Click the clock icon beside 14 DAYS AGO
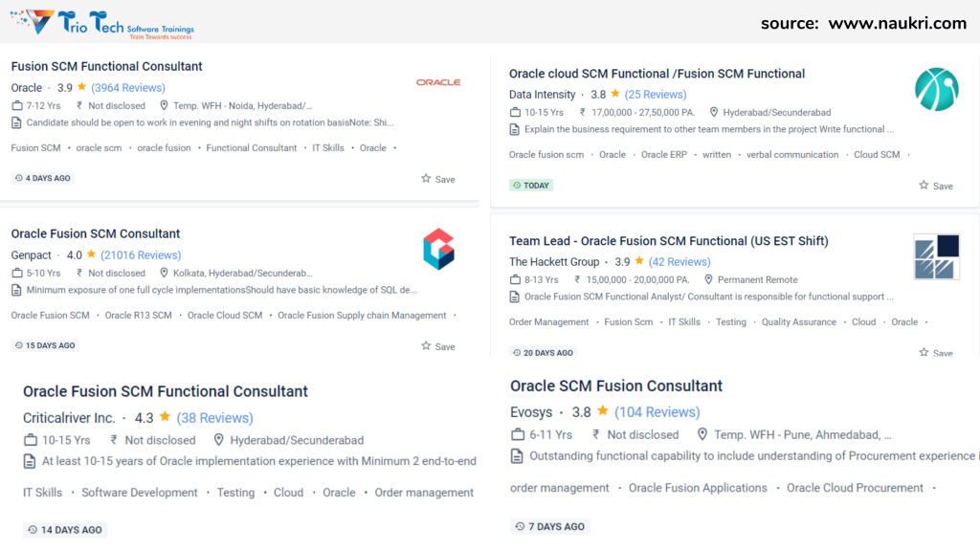The height and width of the screenshot is (551, 980). [x=33, y=530]
